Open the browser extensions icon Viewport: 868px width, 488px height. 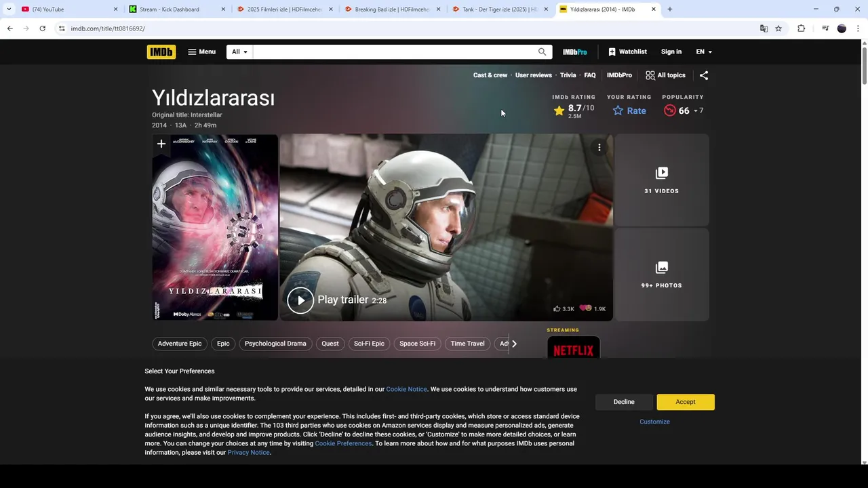point(802,28)
